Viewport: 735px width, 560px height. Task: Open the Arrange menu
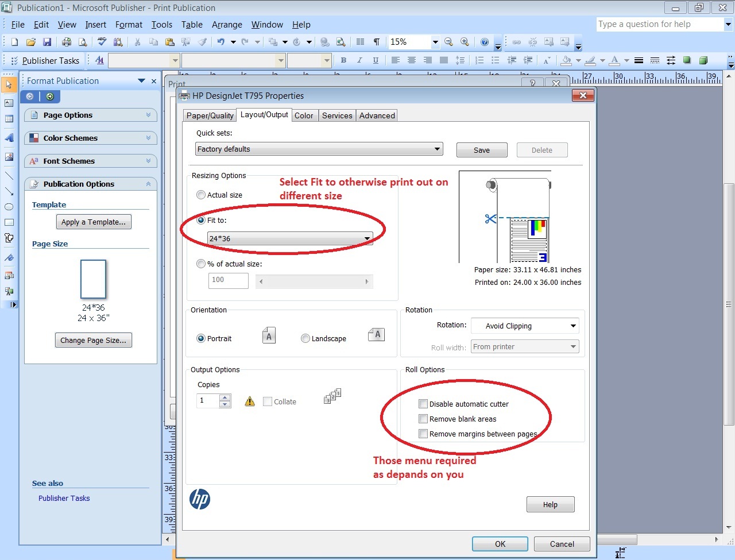[x=227, y=25]
